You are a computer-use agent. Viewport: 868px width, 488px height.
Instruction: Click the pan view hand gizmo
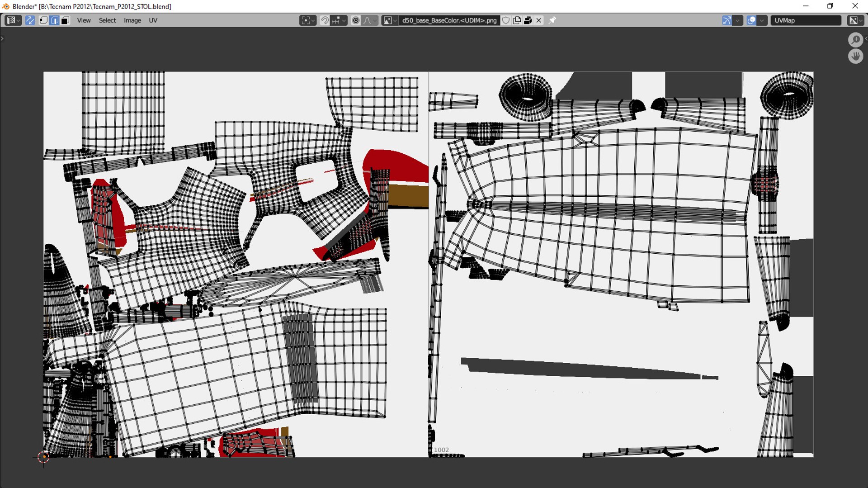[x=855, y=57]
